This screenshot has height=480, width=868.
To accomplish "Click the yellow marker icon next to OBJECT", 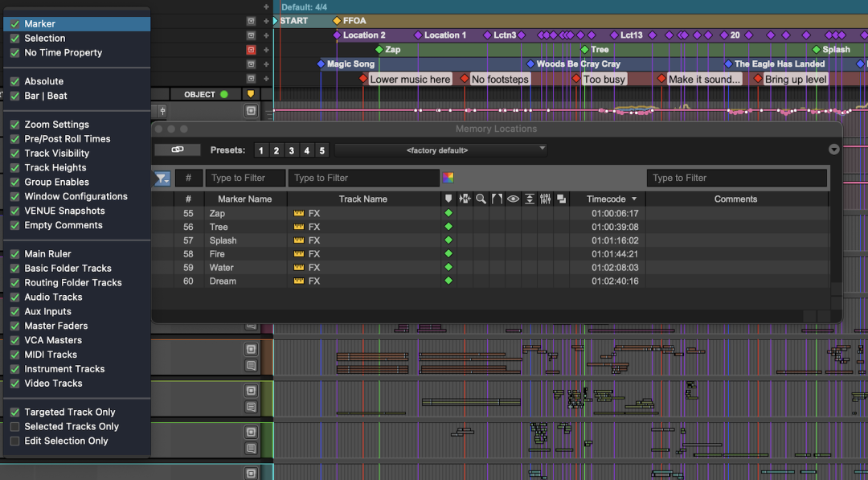I will [251, 94].
